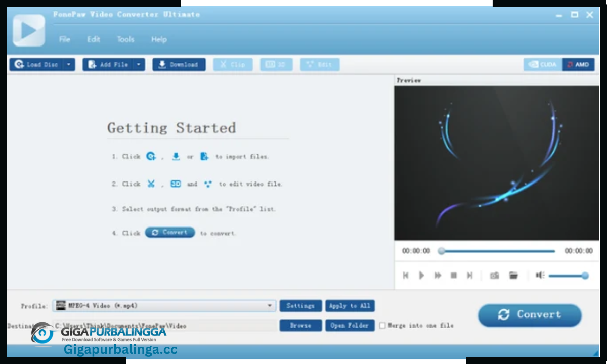Toggle AMD acceleration
Image resolution: width=607 pixels, height=364 pixels.
(578, 64)
